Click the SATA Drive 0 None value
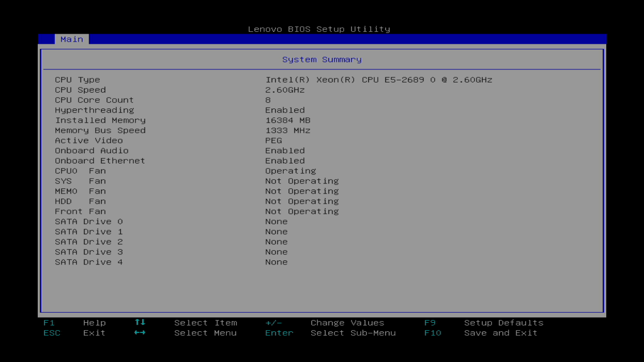 pyautogui.click(x=277, y=221)
